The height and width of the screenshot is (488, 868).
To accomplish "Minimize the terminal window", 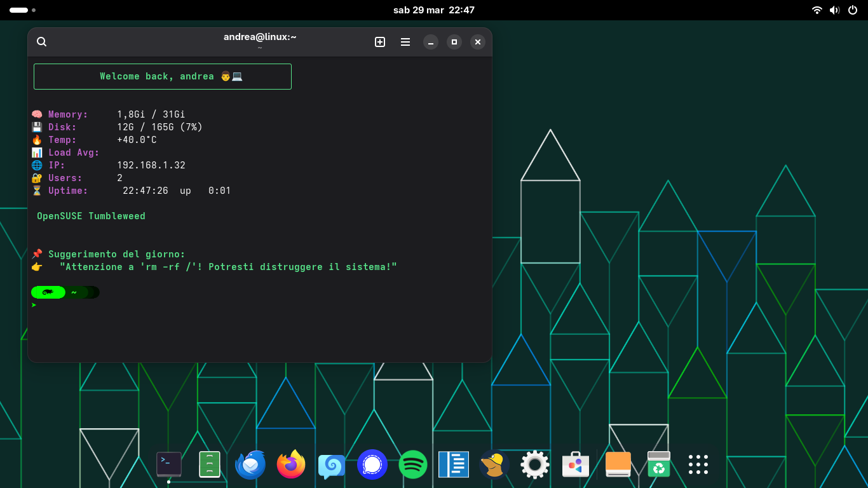I will pyautogui.click(x=431, y=42).
